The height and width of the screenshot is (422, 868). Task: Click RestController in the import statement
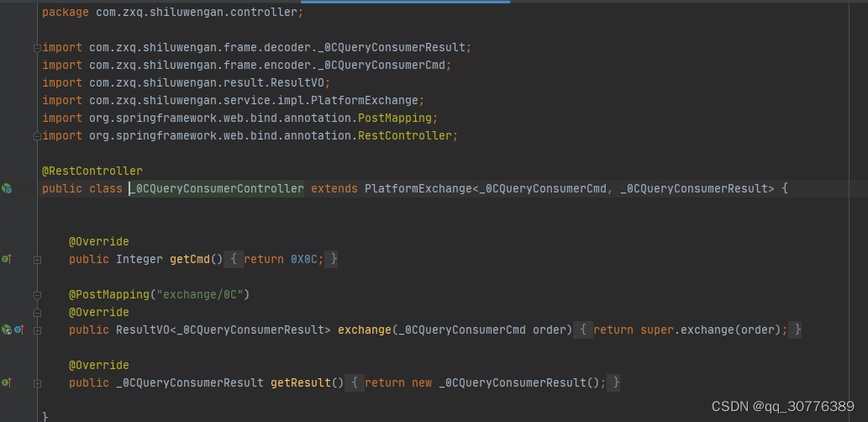(x=405, y=135)
